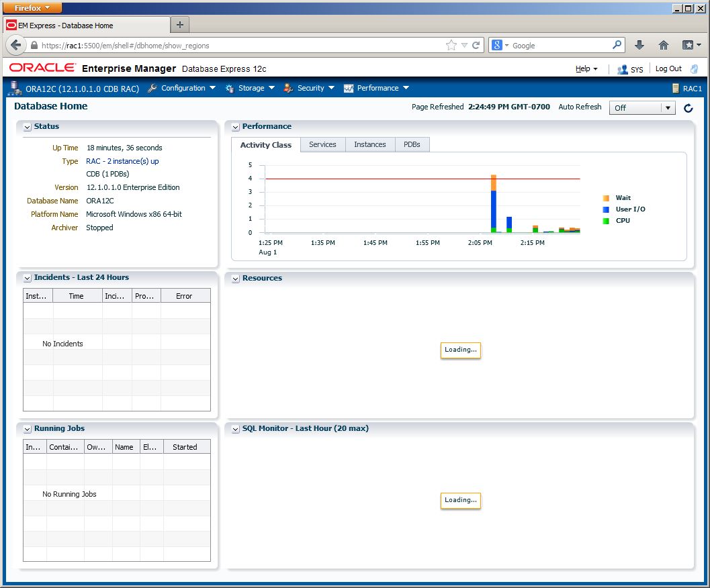Collapse the Status section
Image resolution: width=710 pixels, height=588 pixels.
click(27, 127)
